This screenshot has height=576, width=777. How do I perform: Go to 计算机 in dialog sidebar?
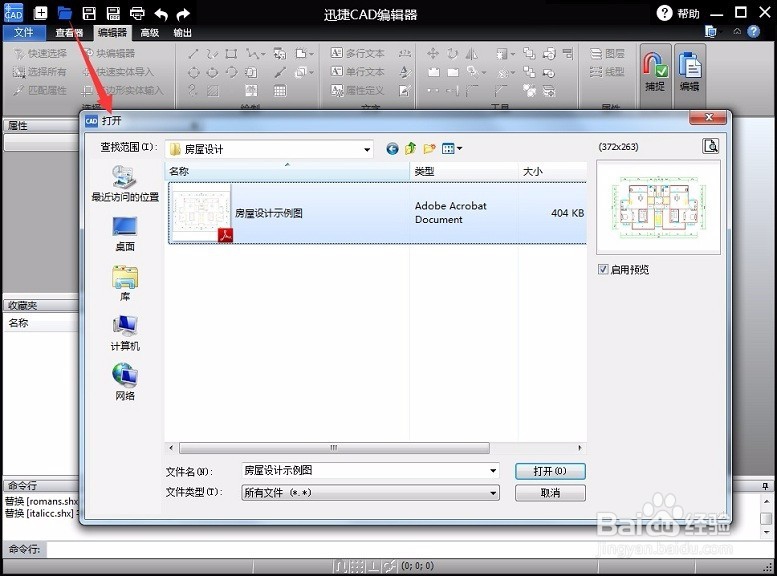point(125,333)
